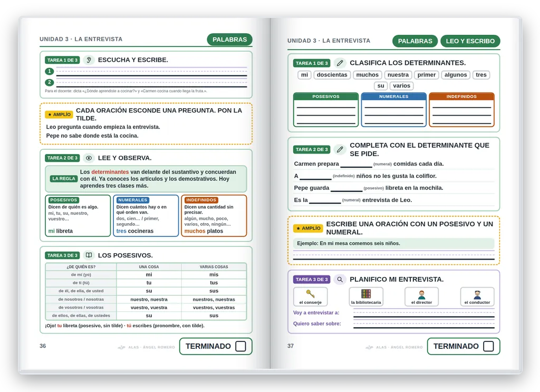Click the blank after 'Es la'
The image size is (540, 392).
[325, 201]
